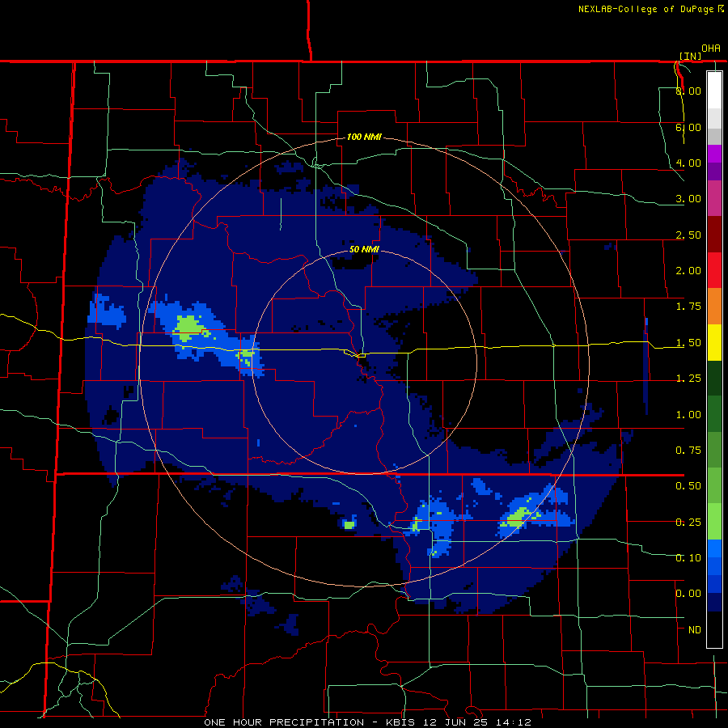Select the 8.00 legend value
The width and height of the screenshot is (728, 728).
688,91
